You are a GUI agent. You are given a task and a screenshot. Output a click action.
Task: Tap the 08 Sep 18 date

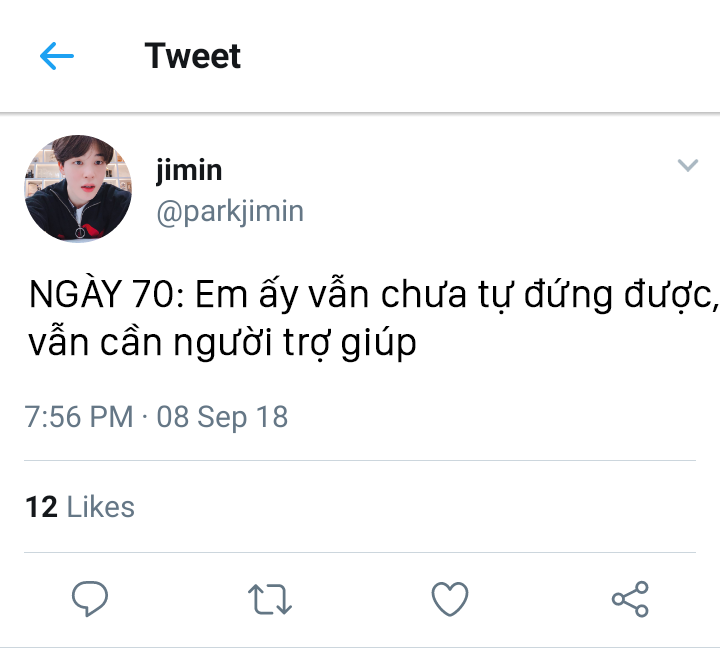coord(222,417)
